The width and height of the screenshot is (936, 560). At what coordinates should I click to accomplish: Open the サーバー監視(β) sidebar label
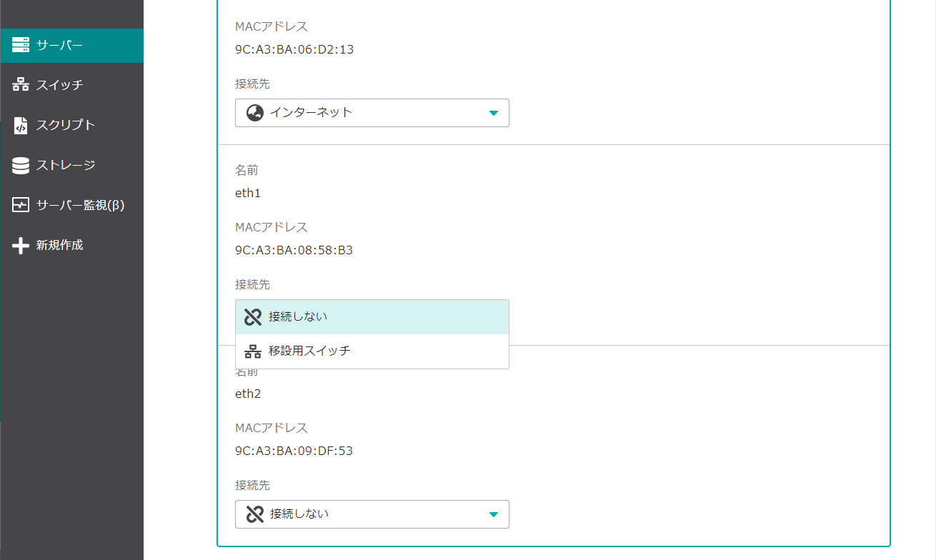(x=81, y=205)
